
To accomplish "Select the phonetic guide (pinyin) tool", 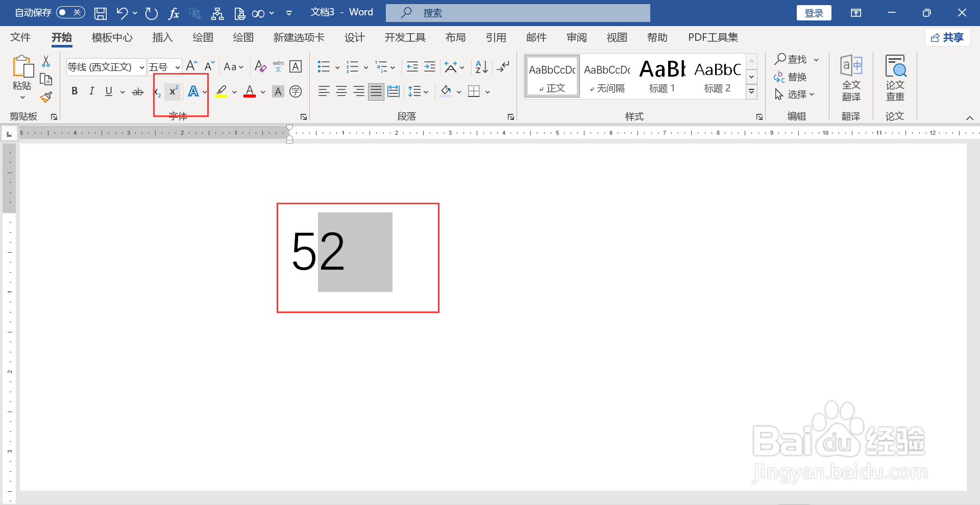I will [x=278, y=66].
